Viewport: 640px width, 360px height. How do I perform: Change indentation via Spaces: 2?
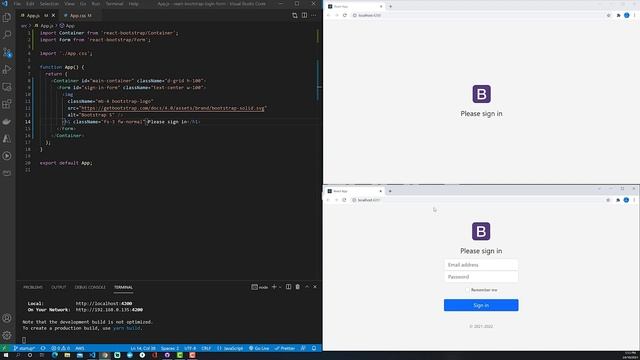coord(170,348)
